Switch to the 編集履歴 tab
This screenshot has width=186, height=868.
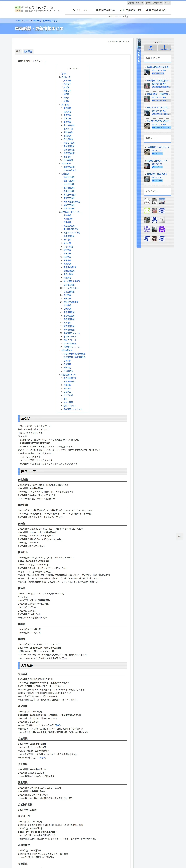[28, 52]
